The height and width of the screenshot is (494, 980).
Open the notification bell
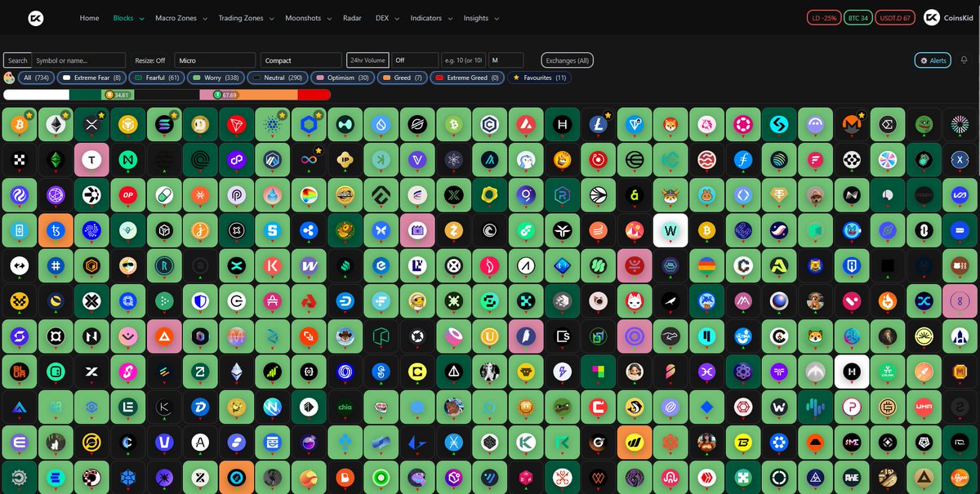[x=964, y=60]
